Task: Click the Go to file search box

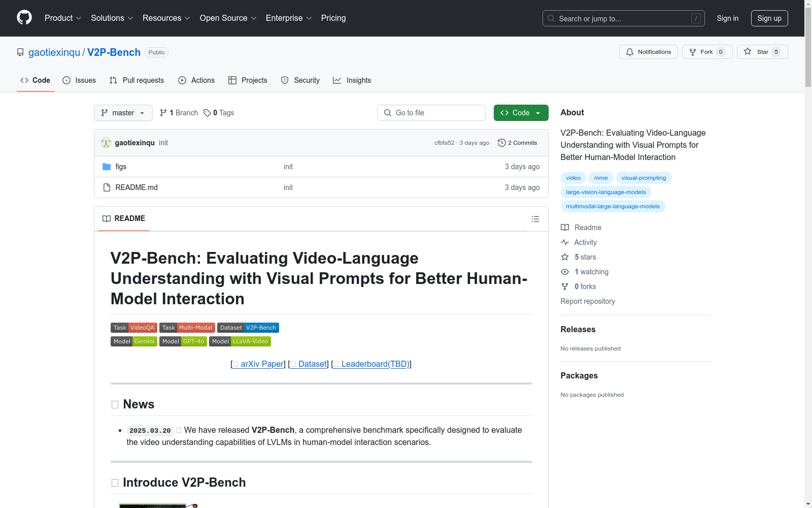Action: coord(431,113)
